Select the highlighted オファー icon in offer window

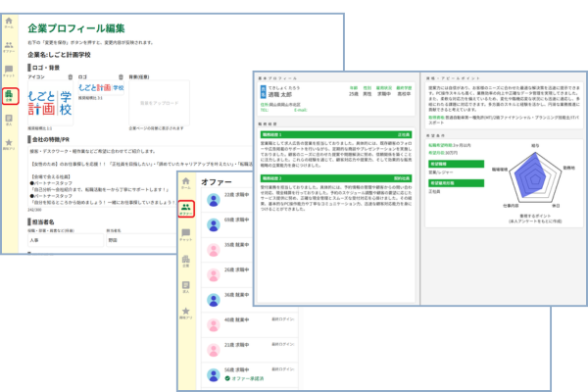click(185, 208)
